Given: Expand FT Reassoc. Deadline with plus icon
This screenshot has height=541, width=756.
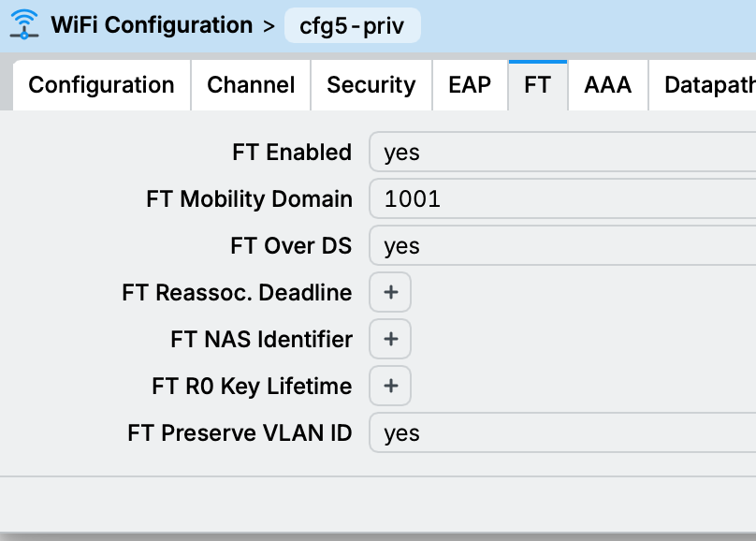Looking at the screenshot, I should pyautogui.click(x=390, y=292).
